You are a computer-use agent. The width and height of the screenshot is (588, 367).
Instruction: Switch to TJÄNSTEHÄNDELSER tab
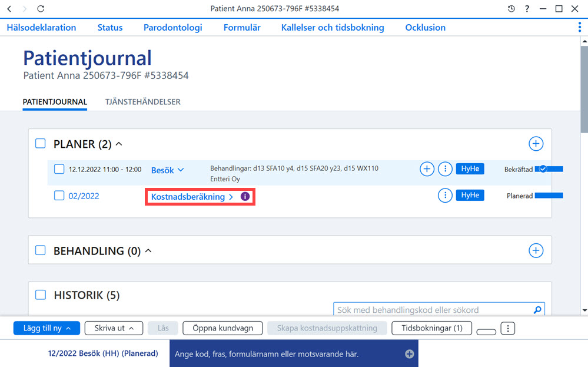tap(143, 102)
